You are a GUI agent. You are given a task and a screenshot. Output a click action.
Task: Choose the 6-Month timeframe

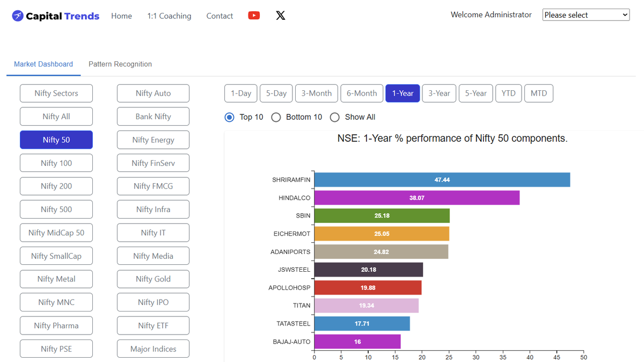tap(362, 93)
